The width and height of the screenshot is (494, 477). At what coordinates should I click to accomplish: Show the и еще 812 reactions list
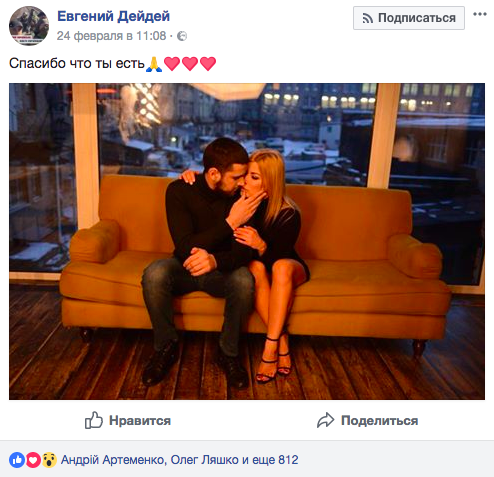[x=270, y=460]
